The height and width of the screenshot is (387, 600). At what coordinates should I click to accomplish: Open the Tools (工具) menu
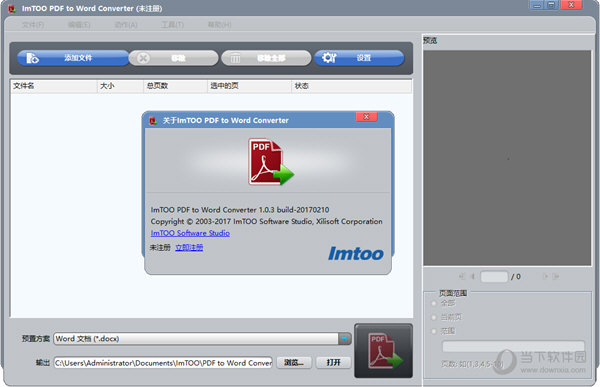[172, 25]
